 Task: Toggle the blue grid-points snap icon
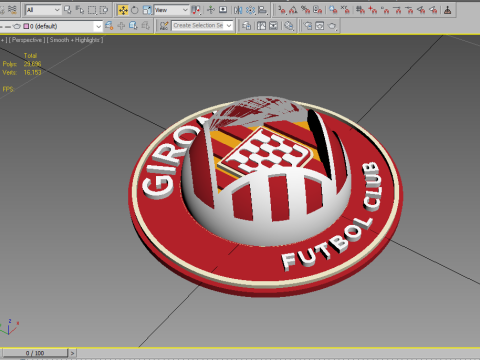coord(333,10)
